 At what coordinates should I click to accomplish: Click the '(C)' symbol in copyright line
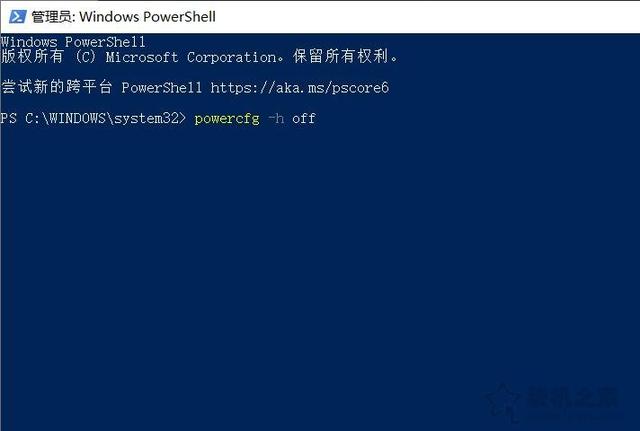85,57
